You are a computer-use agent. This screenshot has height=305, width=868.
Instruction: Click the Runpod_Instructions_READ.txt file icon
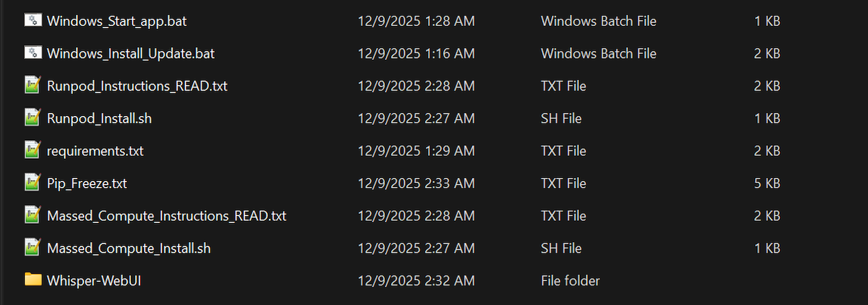point(33,85)
